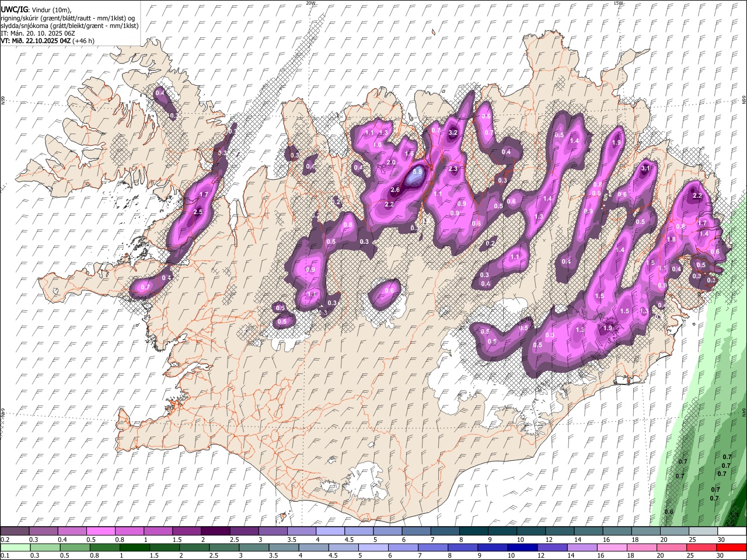This screenshot has width=747, height=560.
Task: Select the darkest green 1 swatch in lower legend
Action: point(134,547)
